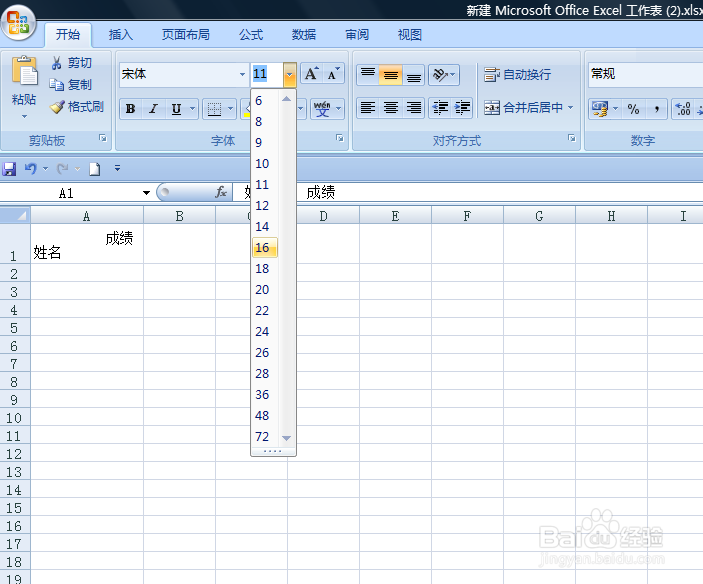703x584 pixels.
Task: Switch to 数据 ribbon tab
Action: [304, 35]
